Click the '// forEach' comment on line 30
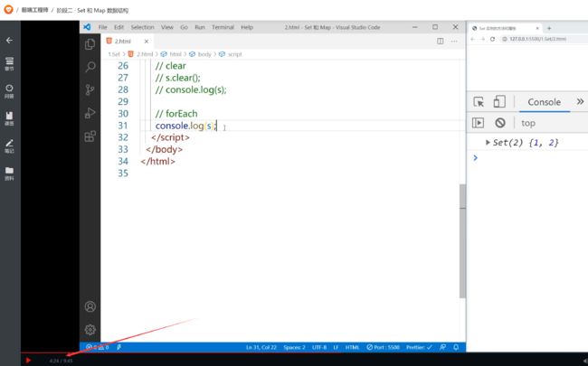The image size is (588, 366). 176,114
